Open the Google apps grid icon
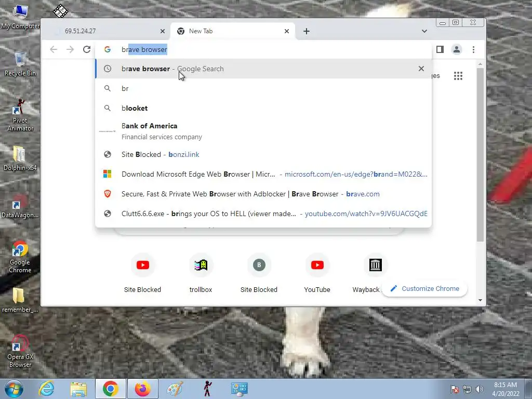 458,76
